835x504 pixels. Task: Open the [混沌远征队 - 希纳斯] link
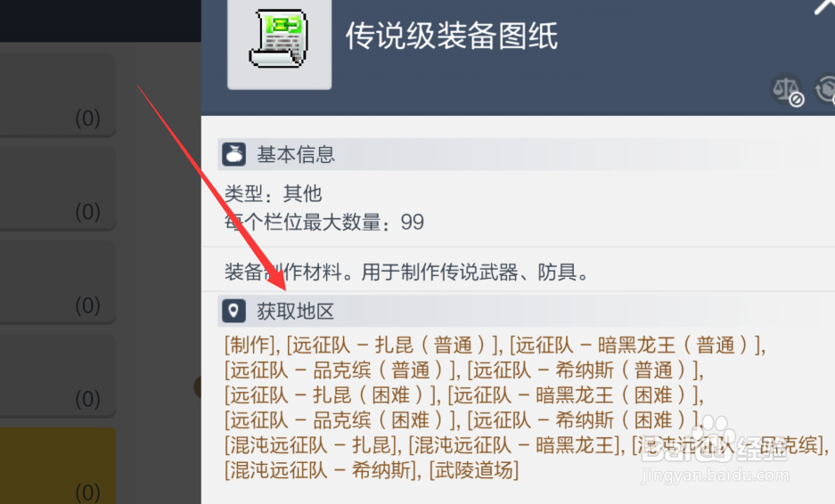(x=321, y=470)
